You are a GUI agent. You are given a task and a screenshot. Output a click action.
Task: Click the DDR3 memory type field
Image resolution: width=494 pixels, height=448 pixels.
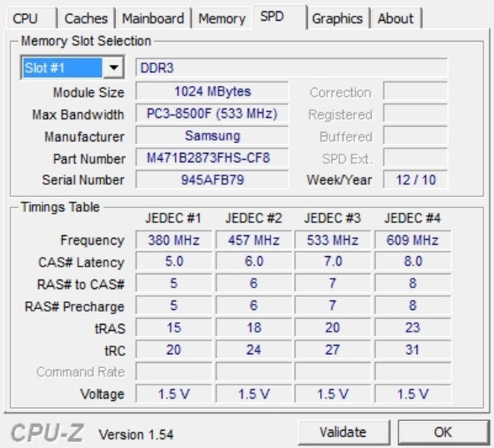(x=291, y=67)
